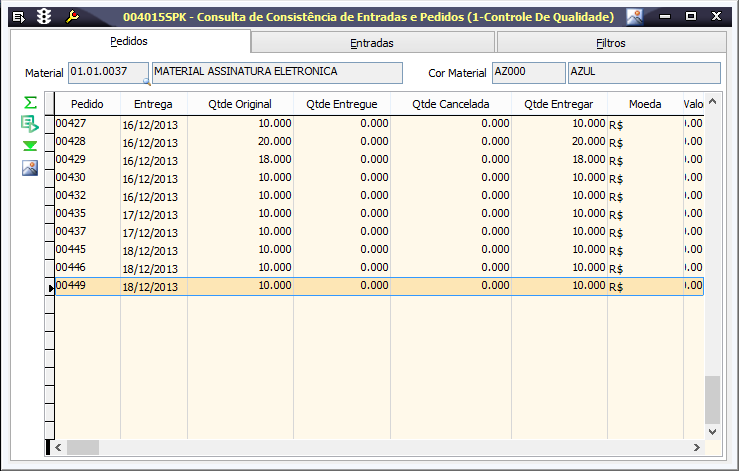Click the Qtde Entregar column header
This screenshot has height=471, width=739.
[x=558, y=104]
